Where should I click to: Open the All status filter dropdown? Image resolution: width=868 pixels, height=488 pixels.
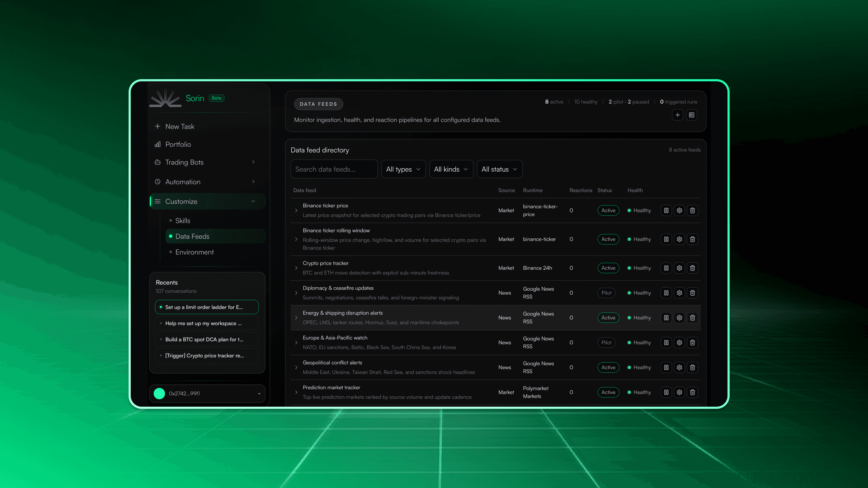[499, 169]
